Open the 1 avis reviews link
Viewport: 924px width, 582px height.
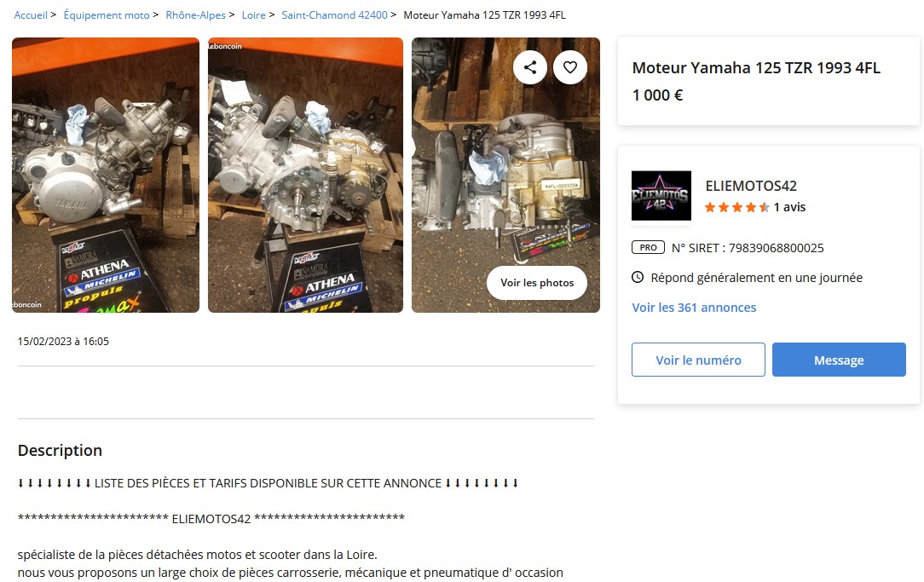789,207
